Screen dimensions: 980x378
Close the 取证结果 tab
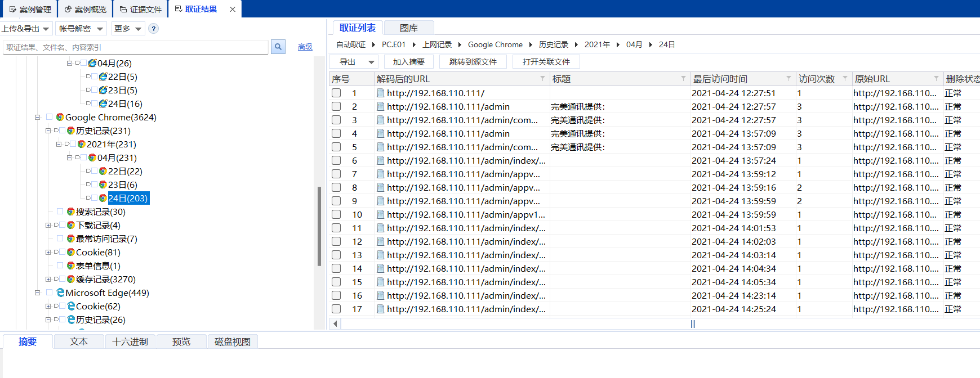point(233,9)
